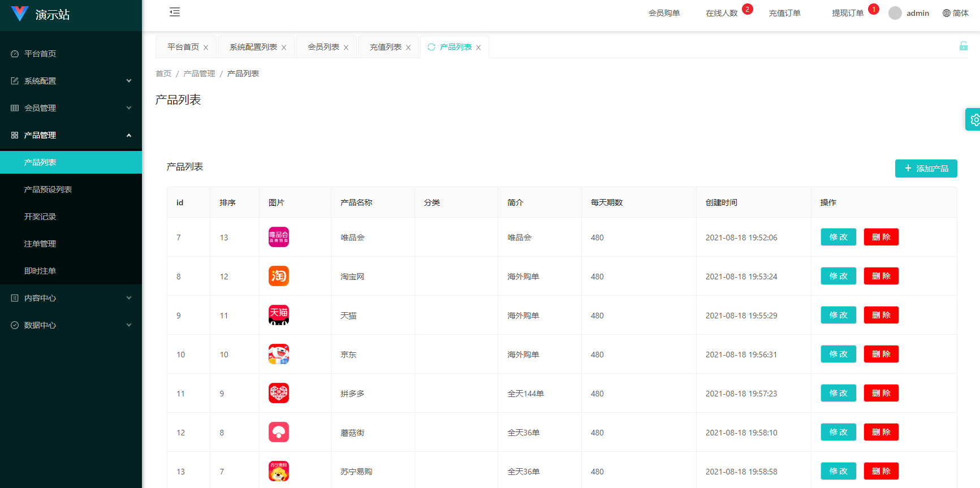Click the 添加产品 button

926,169
